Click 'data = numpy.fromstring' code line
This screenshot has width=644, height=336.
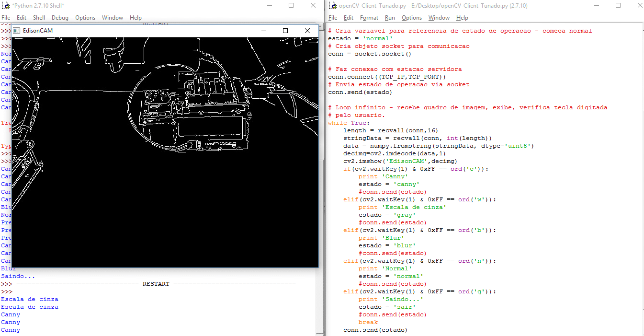(439, 146)
